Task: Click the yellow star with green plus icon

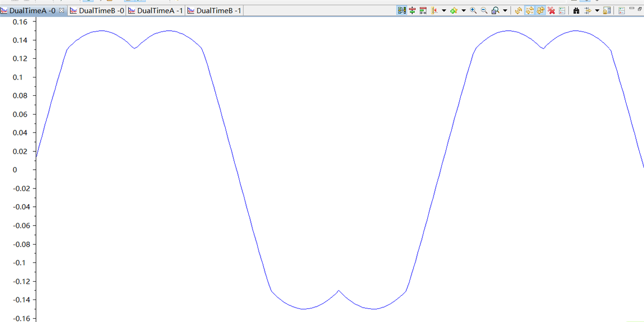Action: [453, 10]
